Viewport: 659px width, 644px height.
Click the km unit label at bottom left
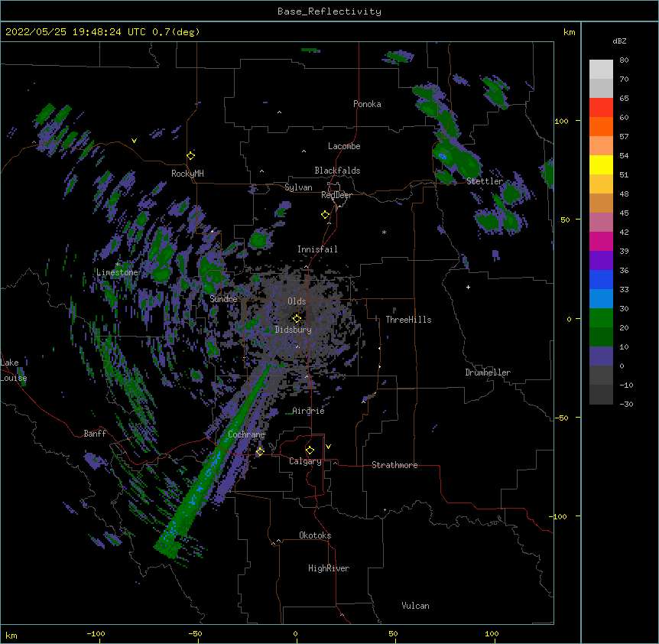(x=11, y=635)
